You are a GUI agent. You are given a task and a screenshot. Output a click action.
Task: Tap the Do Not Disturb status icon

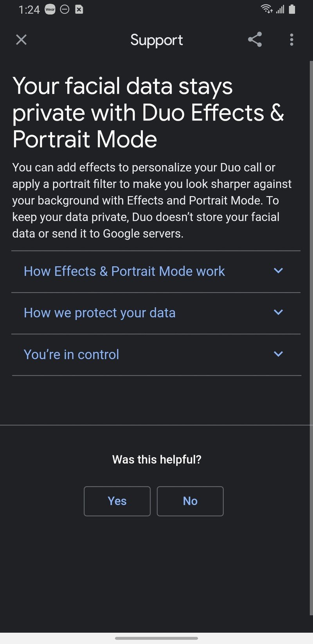65,9
